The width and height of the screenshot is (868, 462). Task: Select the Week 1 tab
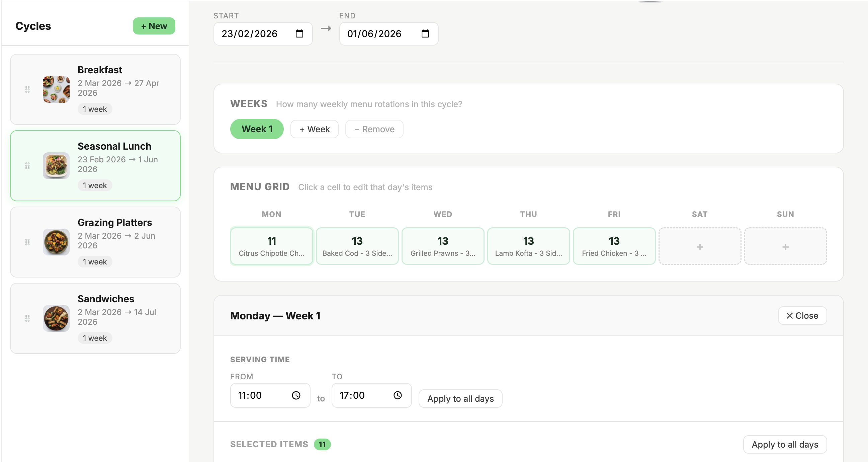point(257,129)
